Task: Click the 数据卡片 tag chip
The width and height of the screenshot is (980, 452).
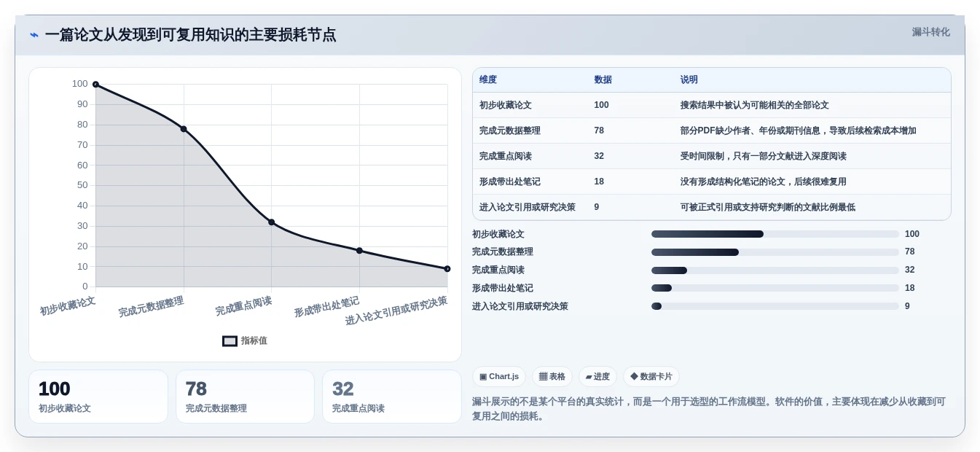Action: [x=651, y=377]
